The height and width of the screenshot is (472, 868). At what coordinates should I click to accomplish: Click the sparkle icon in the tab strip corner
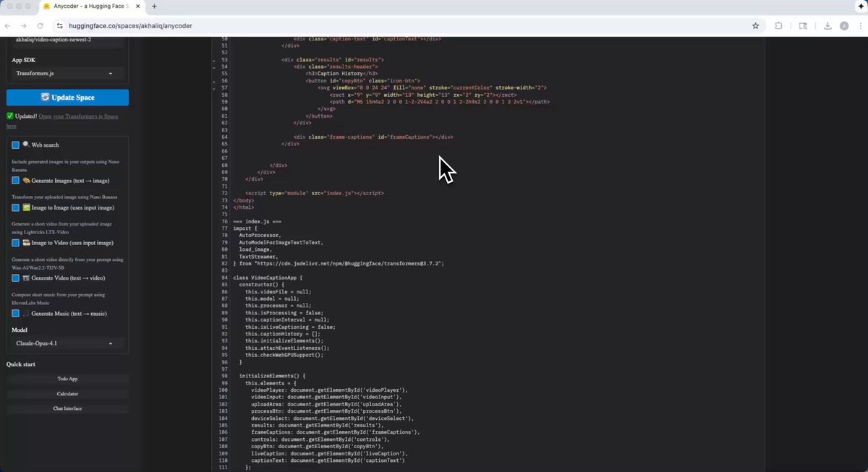(861, 6)
